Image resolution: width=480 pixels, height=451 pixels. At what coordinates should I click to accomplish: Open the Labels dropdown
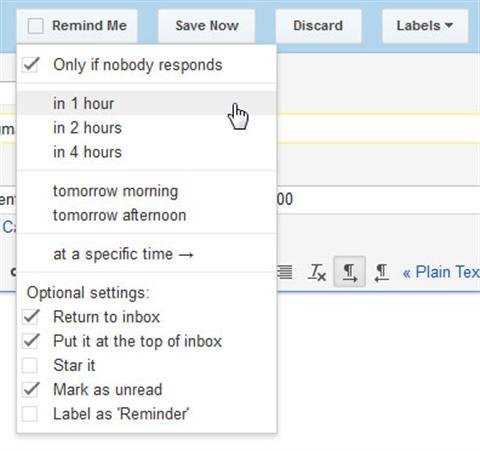click(425, 26)
